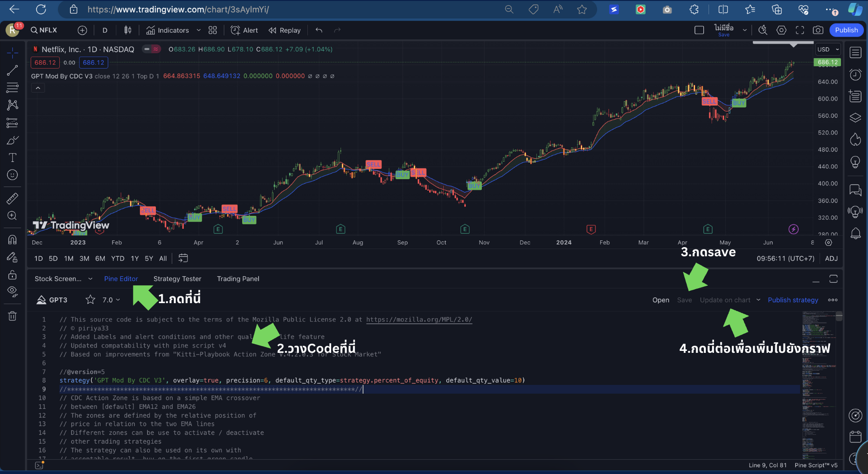This screenshot has width=868, height=474.
Task: Open the Indicators dropdown arrow
Action: pos(198,30)
